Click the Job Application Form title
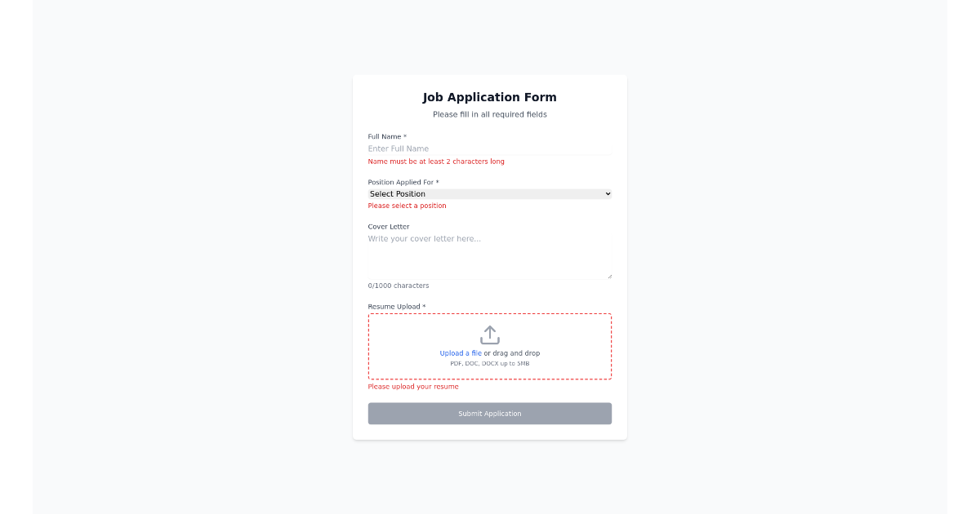Screen dimensions: 980x514 489,97
